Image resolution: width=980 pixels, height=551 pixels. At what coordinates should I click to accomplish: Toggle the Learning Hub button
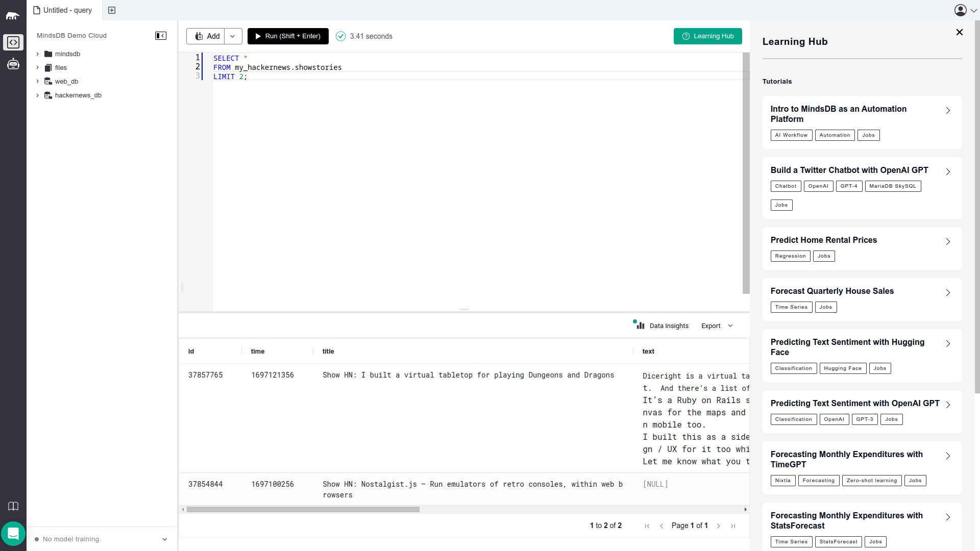[707, 36]
